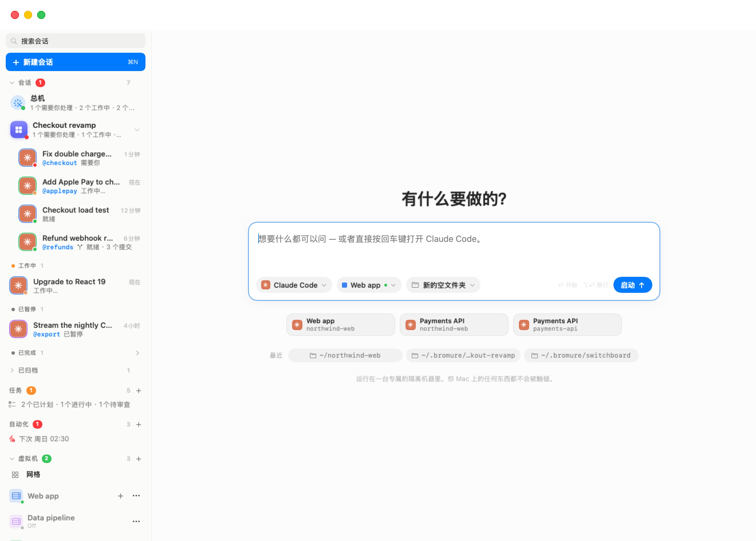Focus the main prompt text area
This screenshot has width=756, height=541.
(454, 248)
